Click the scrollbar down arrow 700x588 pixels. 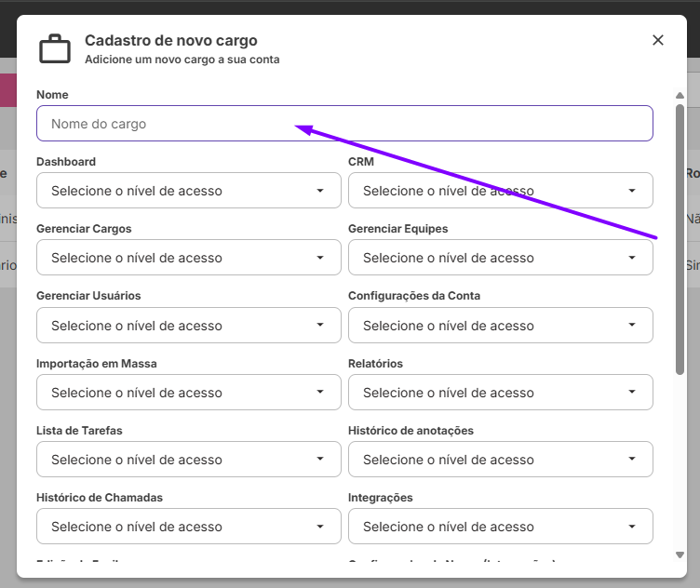click(x=680, y=555)
